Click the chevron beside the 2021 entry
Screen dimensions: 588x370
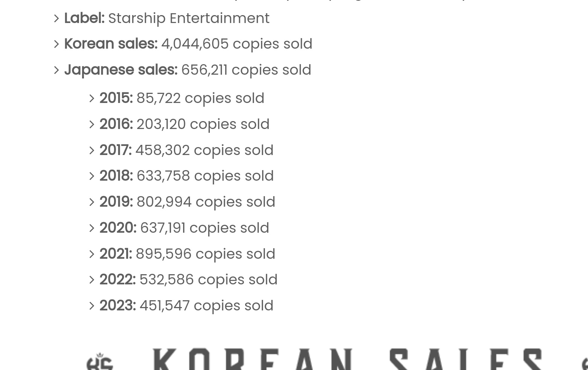coord(92,254)
